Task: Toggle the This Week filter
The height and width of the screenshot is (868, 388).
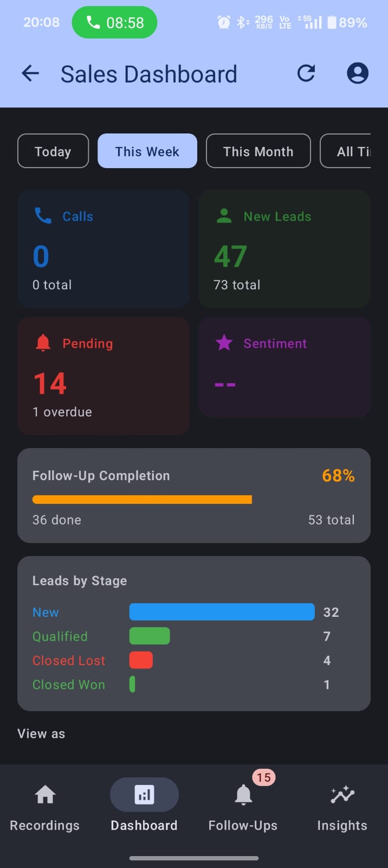Action: pyautogui.click(x=147, y=151)
